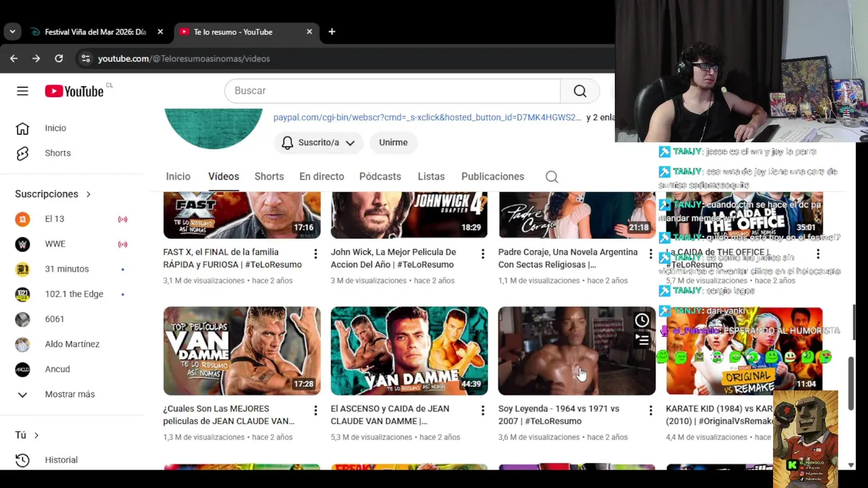The height and width of the screenshot is (488, 868).
Task: Open the El 13 subscription channel
Action: (54, 219)
